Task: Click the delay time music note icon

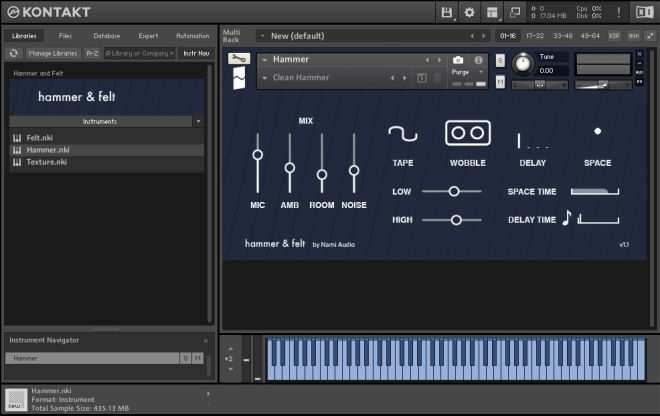Action: coord(567,218)
